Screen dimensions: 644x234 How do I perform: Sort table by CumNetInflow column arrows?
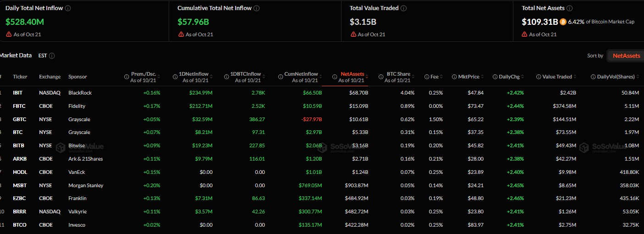pos(320,77)
